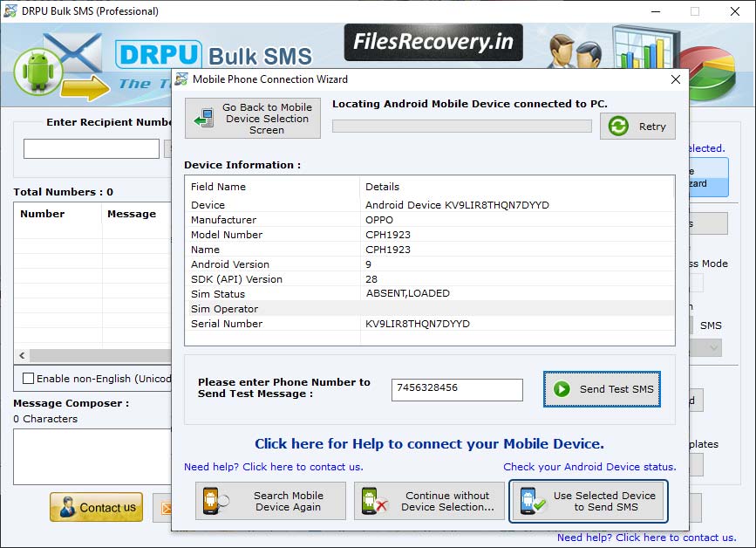Click the phone magnifier icon on Search Mobile Device Again

215,501
